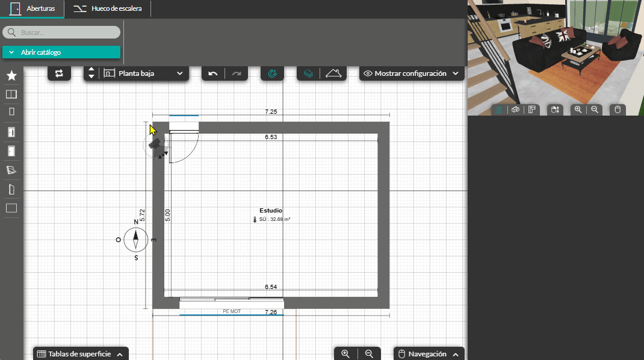Viewport: 644px width, 360px height.
Task: Click the mouse vertical-scroll icon in 3D preview
Action: point(556,110)
